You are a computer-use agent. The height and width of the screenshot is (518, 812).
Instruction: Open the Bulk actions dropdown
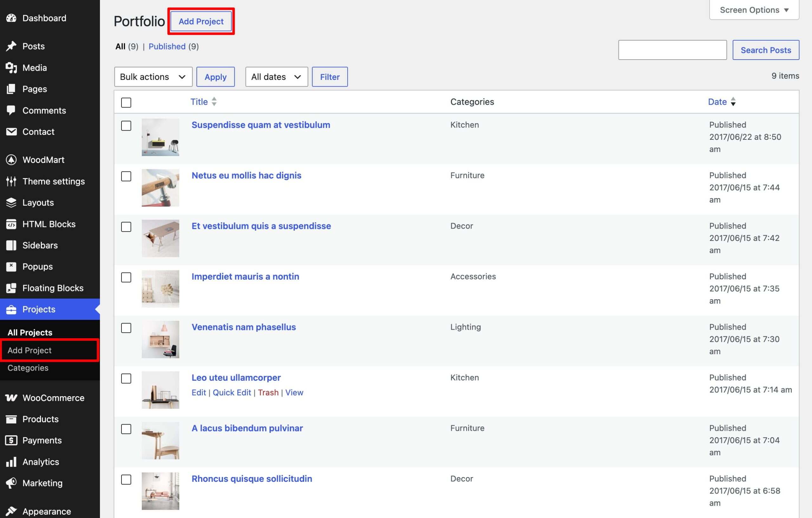(x=154, y=77)
